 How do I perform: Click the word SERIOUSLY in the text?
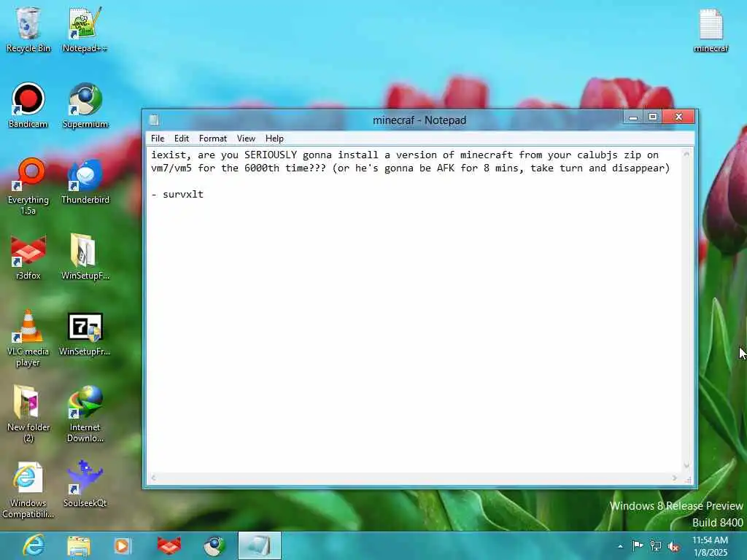pyautogui.click(x=271, y=155)
